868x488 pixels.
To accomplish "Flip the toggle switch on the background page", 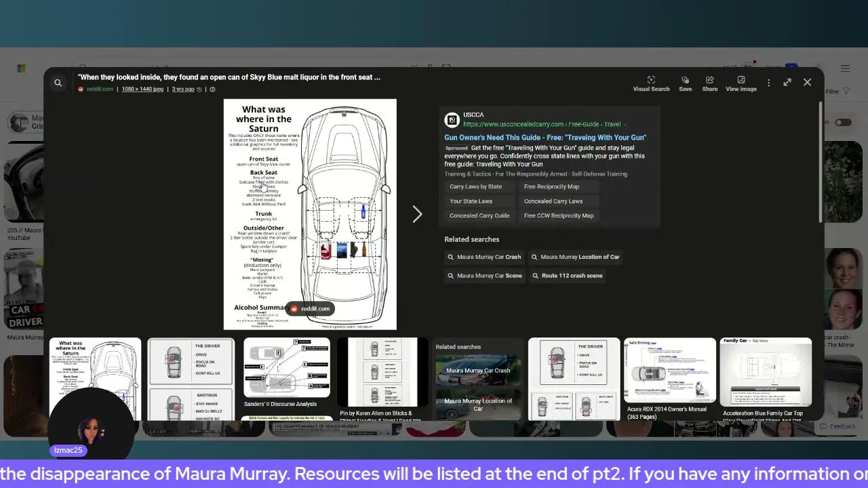I will click(843, 122).
